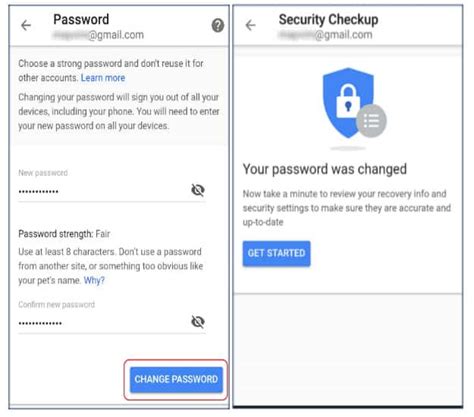Click 'Your password was changed' heading
474x417 pixels.
pos(325,169)
